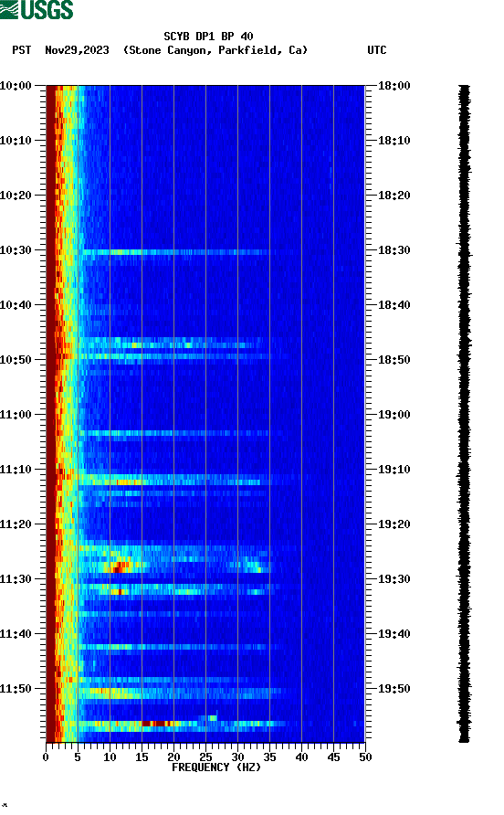Click the 45 Hz frequency axis label
504x815 pixels.
333,757
